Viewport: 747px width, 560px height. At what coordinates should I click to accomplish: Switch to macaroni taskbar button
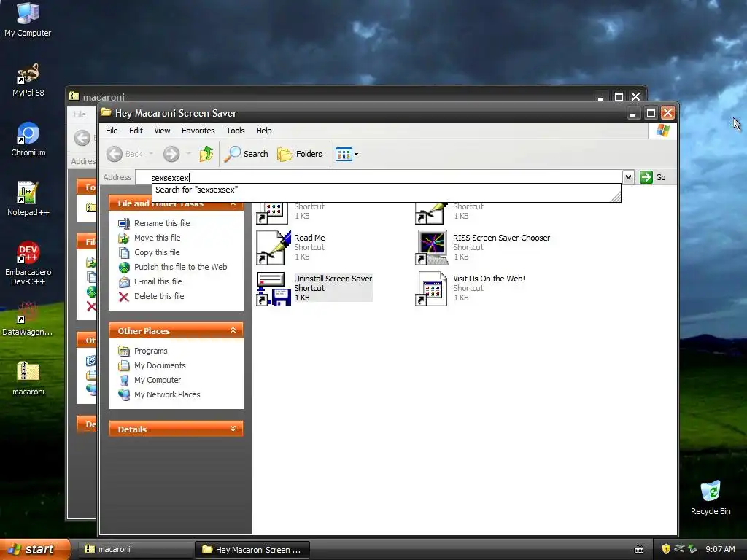(x=135, y=550)
